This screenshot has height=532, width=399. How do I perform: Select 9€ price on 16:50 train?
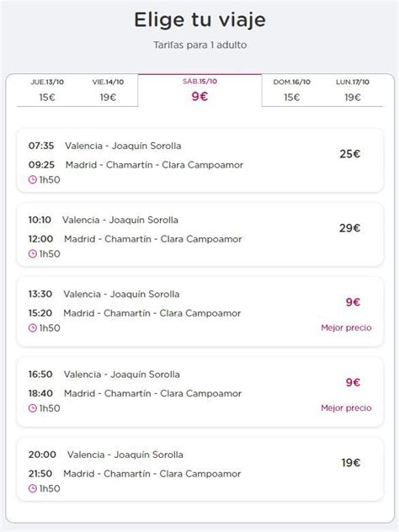(353, 382)
